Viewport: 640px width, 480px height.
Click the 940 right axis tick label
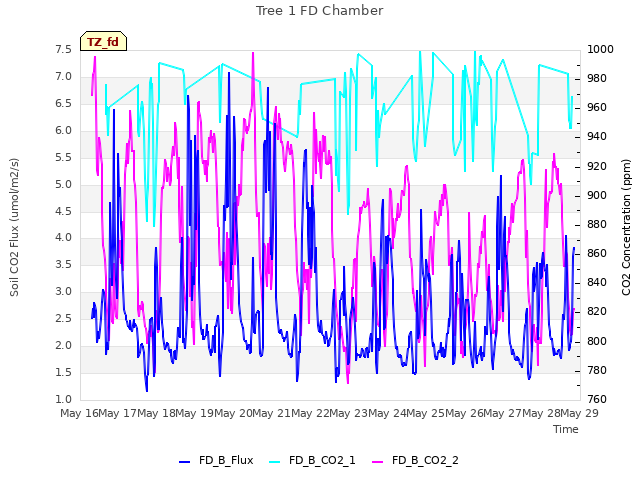pos(597,137)
